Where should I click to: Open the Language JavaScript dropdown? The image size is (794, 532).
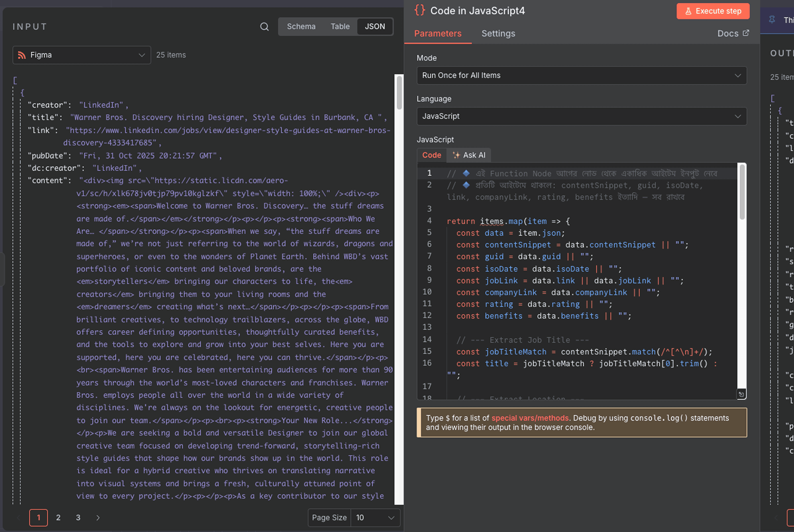click(x=581, y=116)
